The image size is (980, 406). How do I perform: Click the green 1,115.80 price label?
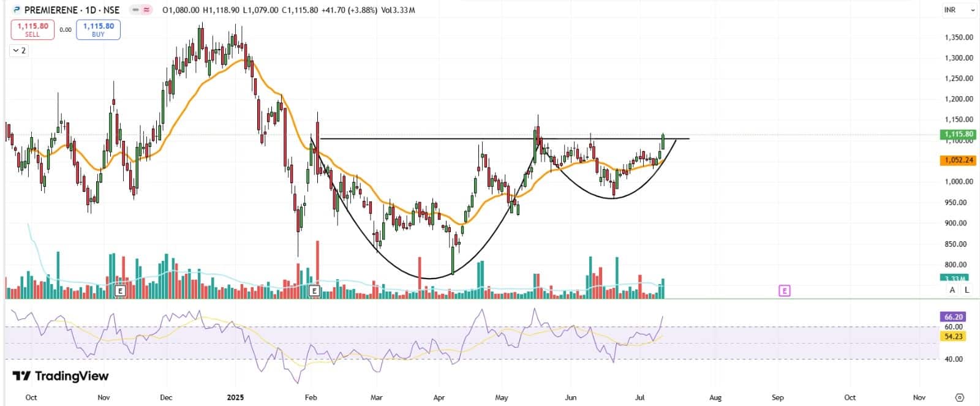click(x=957, y=134)
